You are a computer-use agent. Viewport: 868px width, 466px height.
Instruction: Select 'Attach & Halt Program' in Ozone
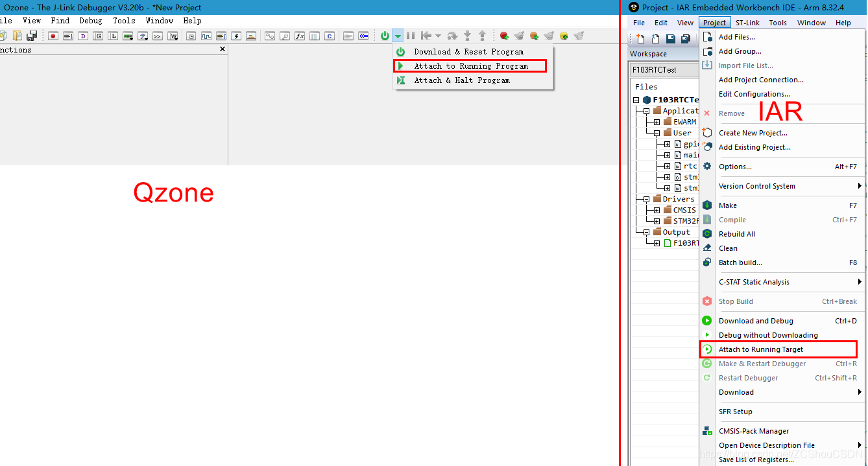coord(473,80)
